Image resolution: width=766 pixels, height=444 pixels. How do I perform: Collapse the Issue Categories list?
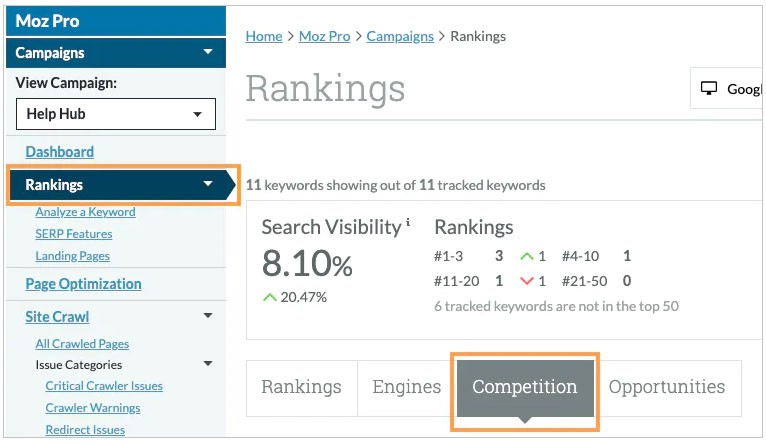208,365
